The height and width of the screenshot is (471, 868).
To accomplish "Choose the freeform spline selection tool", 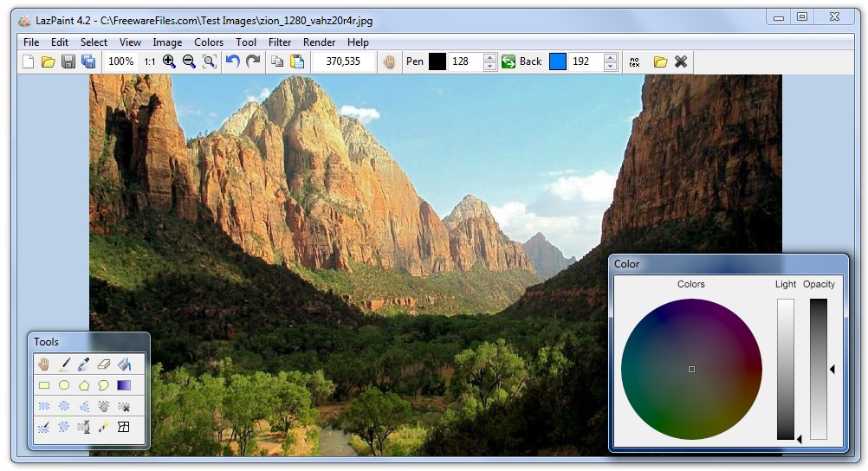I will [x=64, y=427].
